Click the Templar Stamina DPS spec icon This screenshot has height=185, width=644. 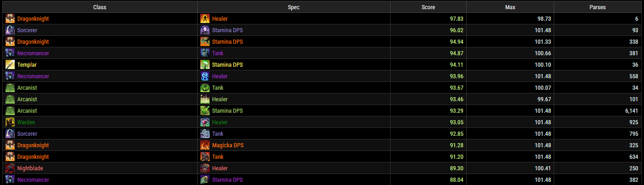(x=205, y=65)
